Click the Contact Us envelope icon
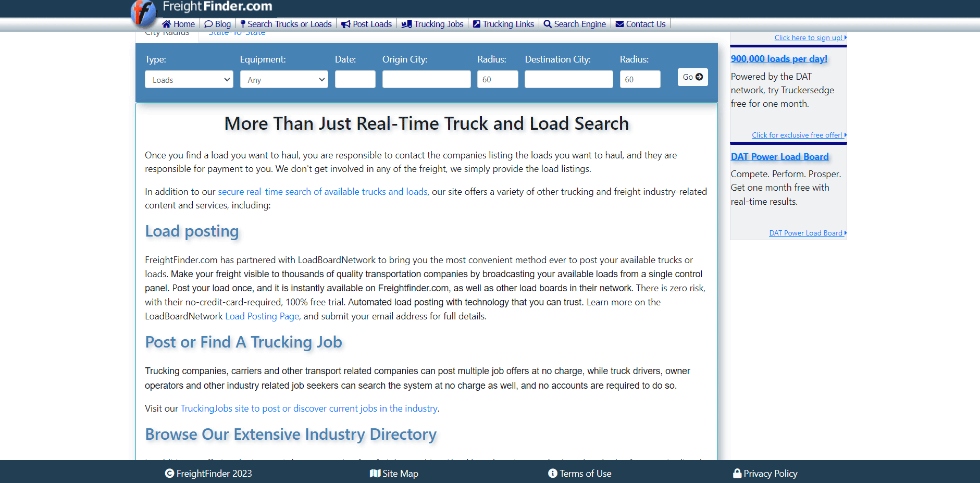 (620, 23)
